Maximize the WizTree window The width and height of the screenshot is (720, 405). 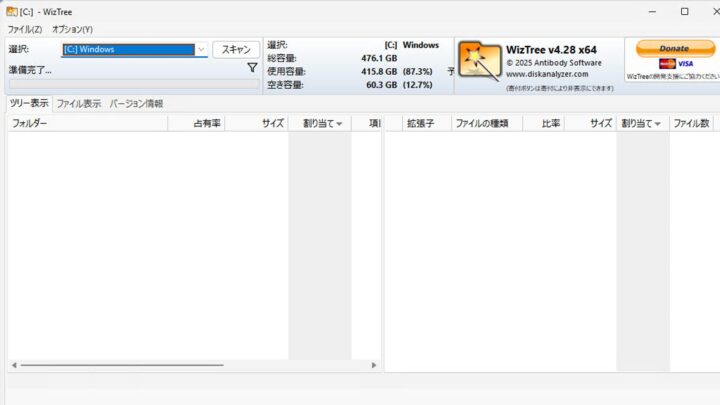(684, 12)
